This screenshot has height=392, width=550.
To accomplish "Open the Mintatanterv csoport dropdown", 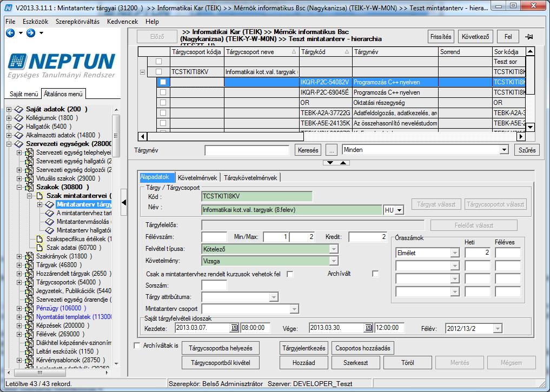I will coord(294,309).
